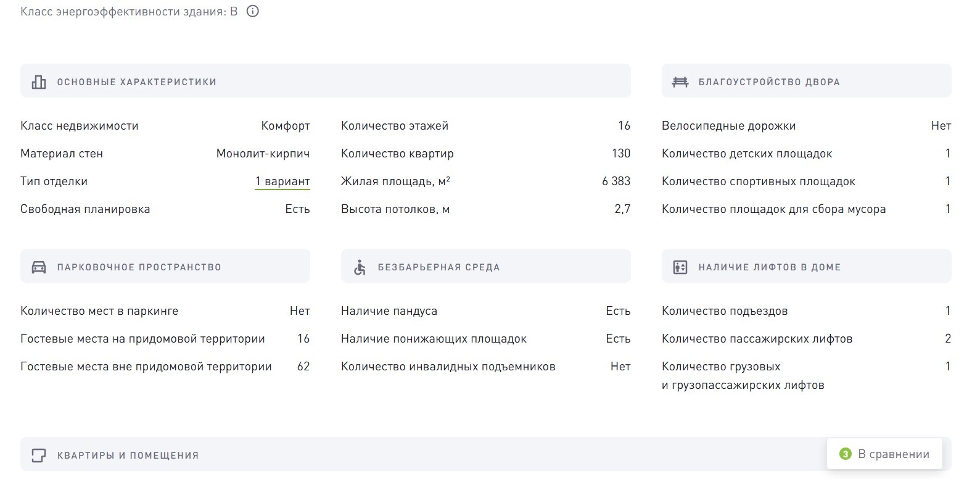Click the elevator icon in Наличие лифтов
The image size is (980, 479).
point(680,267)
